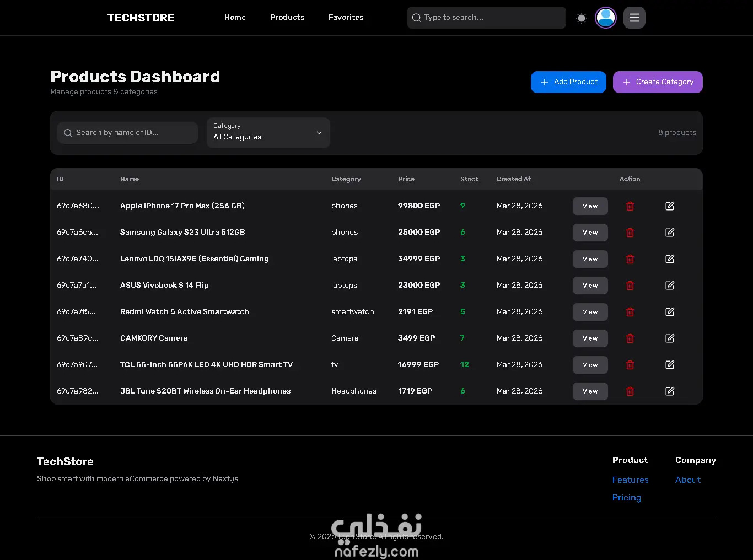Click the stock value 12
This screenshot has width=753, height=560.
coord(465,365)
